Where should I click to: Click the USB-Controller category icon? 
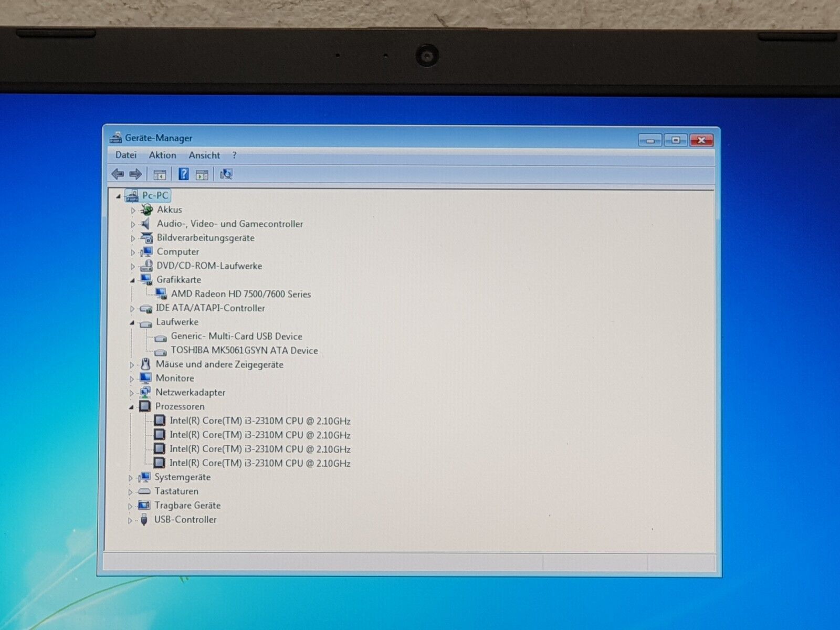pos(144,520)
